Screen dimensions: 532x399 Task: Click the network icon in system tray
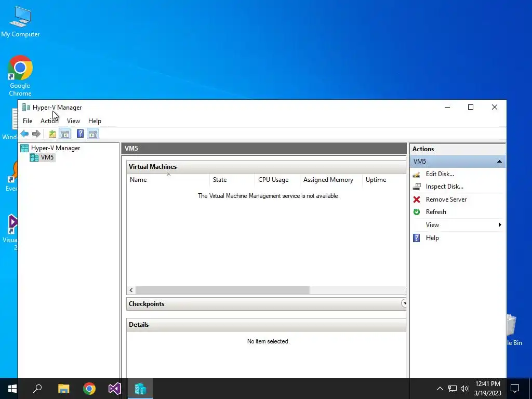tap(453, 389)
